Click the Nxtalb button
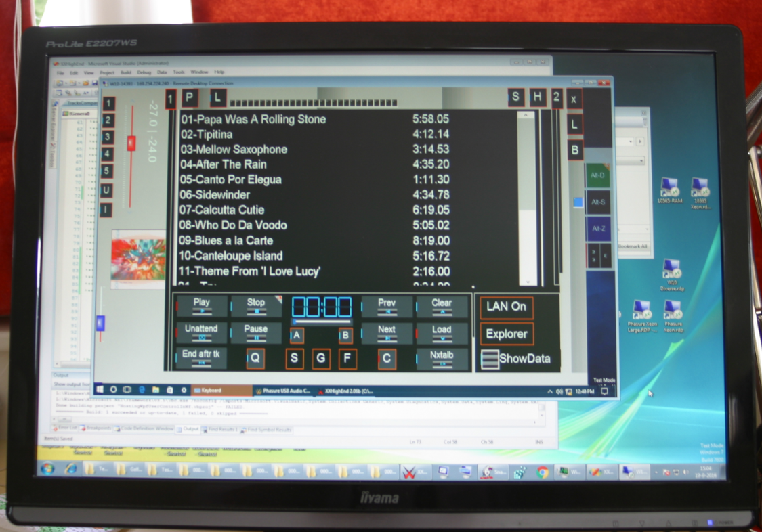The height and width of the screenshot is (532, 762). coord(442,358)
